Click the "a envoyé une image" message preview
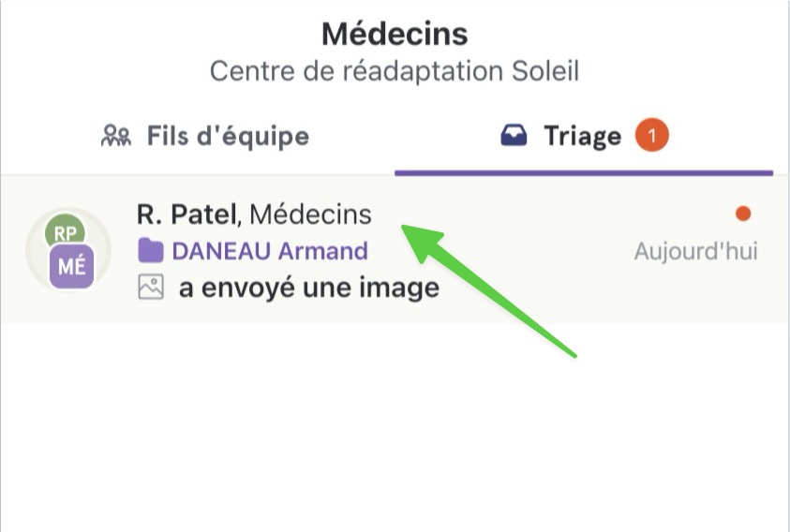Screen dimensions: 790x532 tap(309, 288)
